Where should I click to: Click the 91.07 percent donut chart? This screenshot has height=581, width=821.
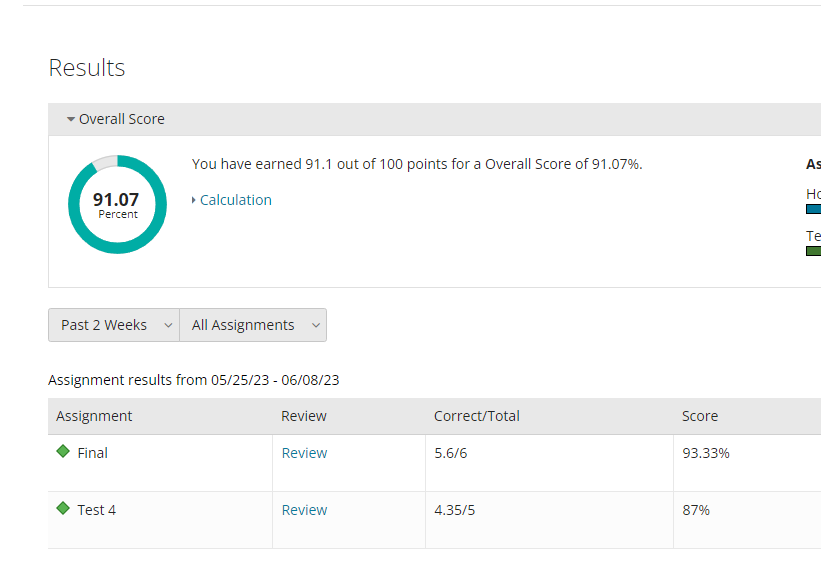[117, 205]
